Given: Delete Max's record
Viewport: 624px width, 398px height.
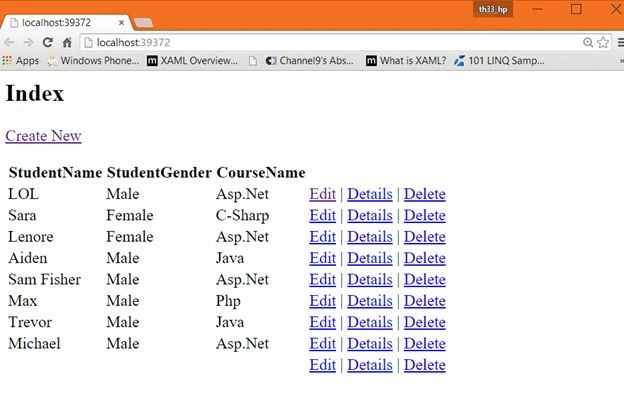Looking at the screenshot, I should [425, 301].
